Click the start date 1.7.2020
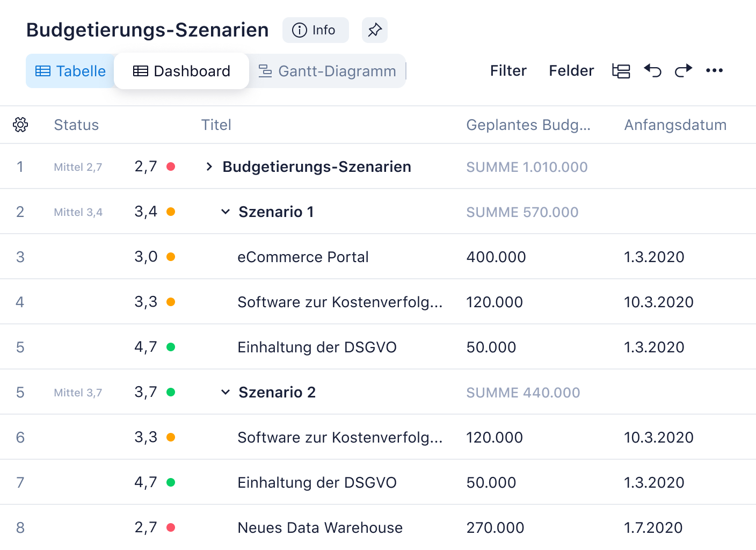 653,528
